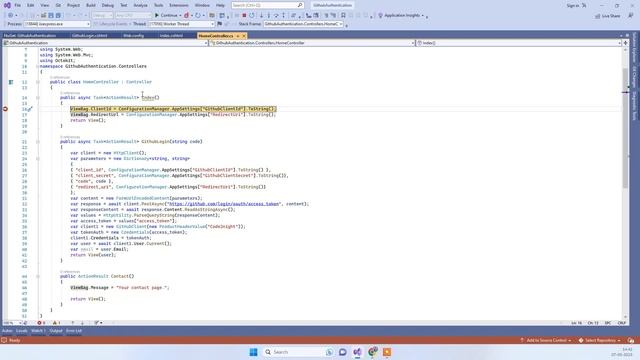Click the warning count triangle icon below the editor
Viewport: 640px width, 360px height.
(55, 323)
